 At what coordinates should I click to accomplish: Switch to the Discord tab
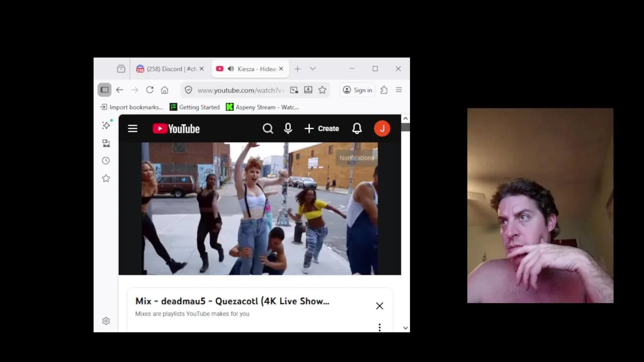click(171, 69)
